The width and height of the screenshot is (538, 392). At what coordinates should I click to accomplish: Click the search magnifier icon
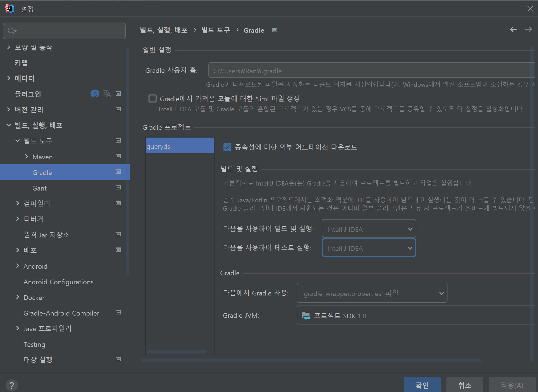coord(11,31)
